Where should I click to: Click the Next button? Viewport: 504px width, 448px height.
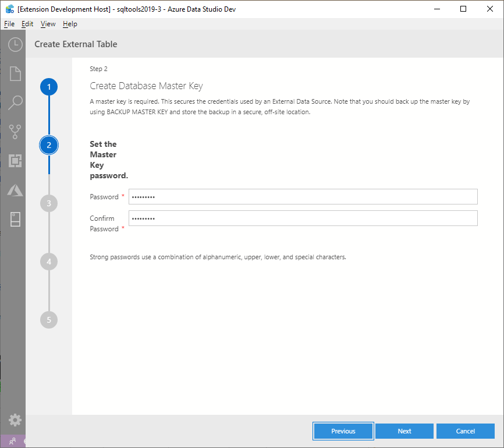click(404, 431)
